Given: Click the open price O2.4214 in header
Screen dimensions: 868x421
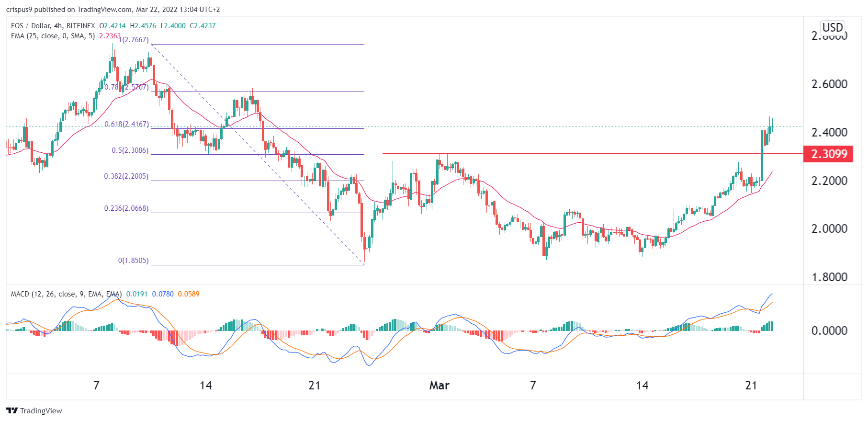Looking at the screenshot, I should (x=113, y=26).
